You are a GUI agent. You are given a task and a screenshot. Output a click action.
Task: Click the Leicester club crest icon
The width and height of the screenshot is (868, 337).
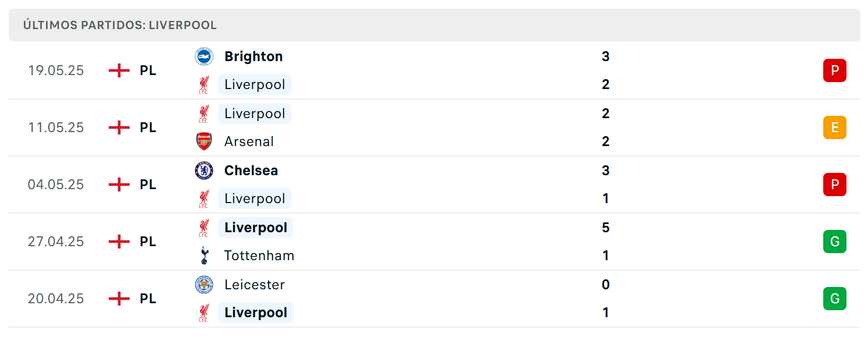click(x=203, y=285)
